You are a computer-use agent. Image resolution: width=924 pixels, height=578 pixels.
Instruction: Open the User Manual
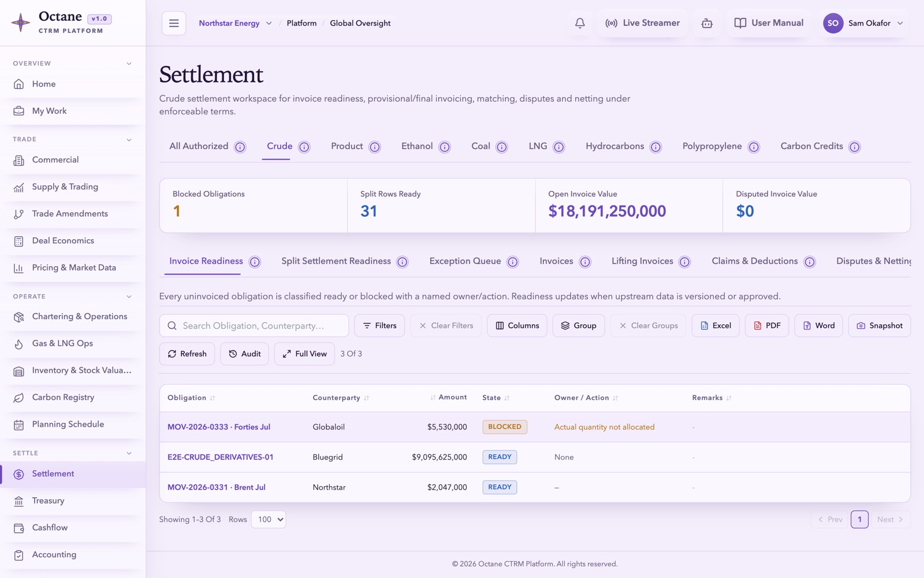click(769, 23)
